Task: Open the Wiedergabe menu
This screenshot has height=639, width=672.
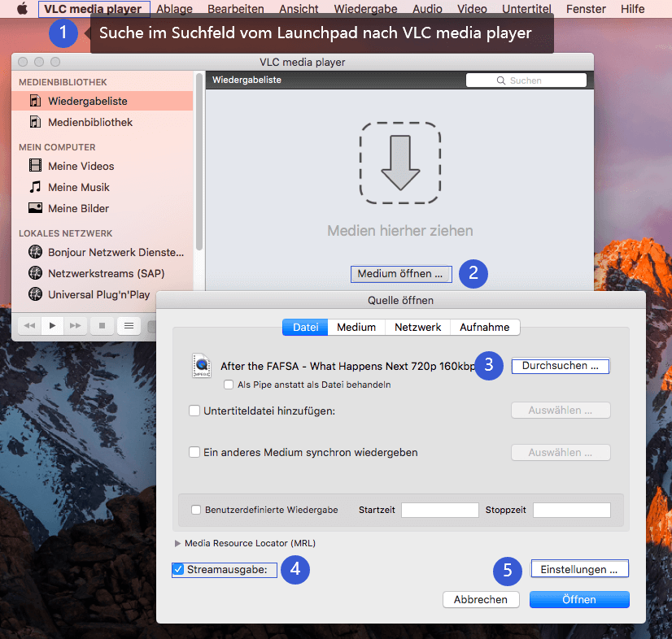Action: (365, 9)
